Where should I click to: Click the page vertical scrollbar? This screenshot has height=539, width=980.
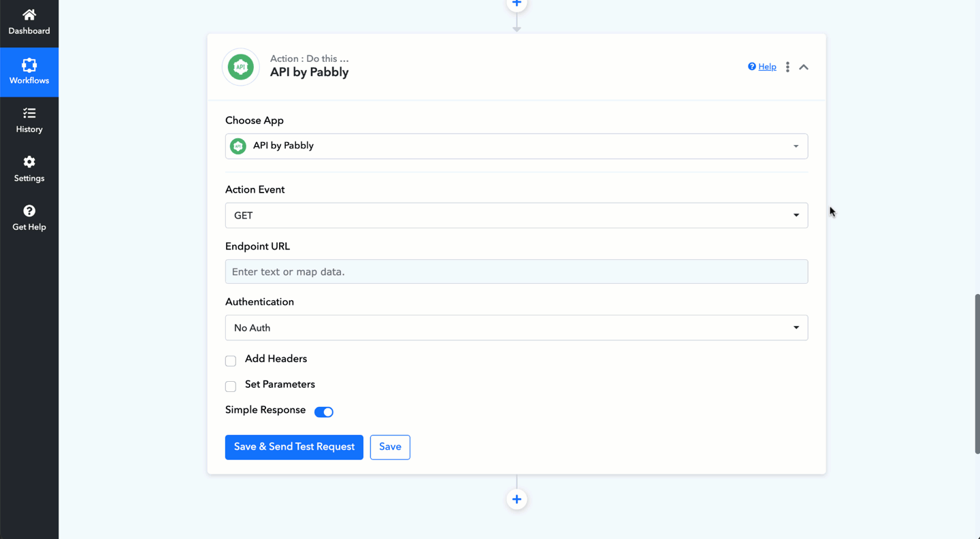(x=977, y=374)
